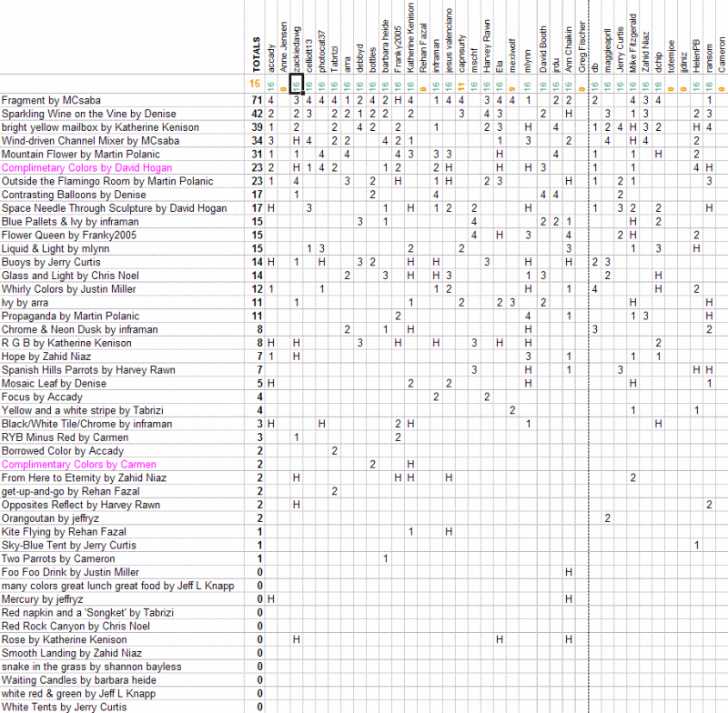Select 'Spanish Hills Parrots by Harvey Rawn'
Screen dimensions: 728x713
point(88,369)
